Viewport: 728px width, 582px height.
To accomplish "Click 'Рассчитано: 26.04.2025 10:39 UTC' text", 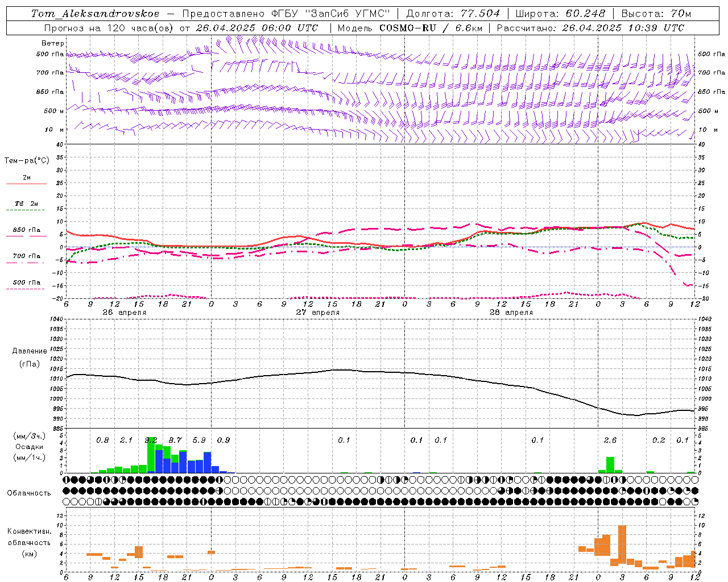I will pyautogui.click(x=590, y=28).
